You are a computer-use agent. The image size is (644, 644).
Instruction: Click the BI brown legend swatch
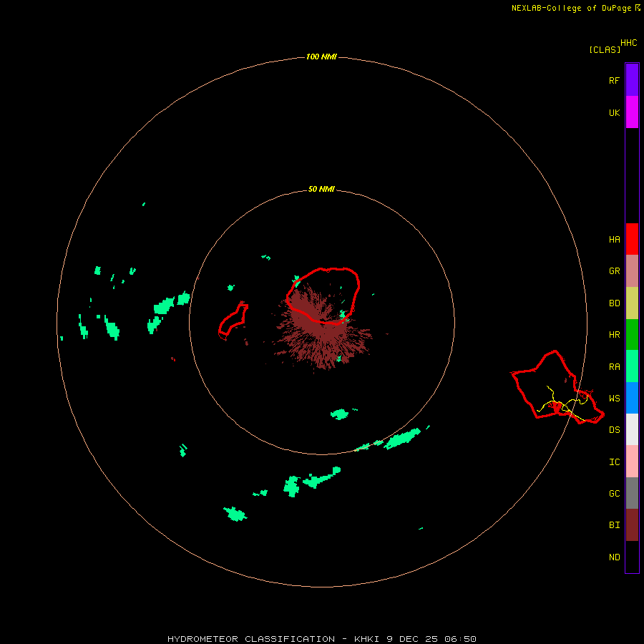pyautogui.click(x=632, y=525)
